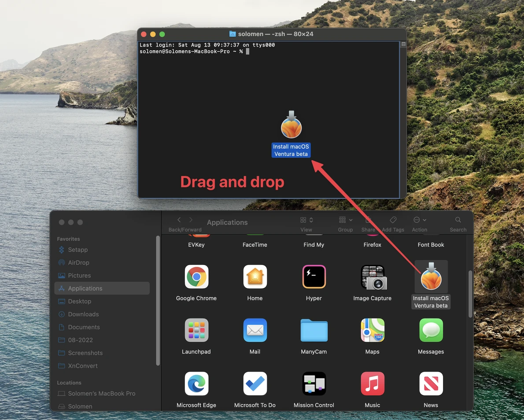The height and width of the screenshot is (420, 524).
Task: Click the FaceTime app label
Action: click(255, 245)
